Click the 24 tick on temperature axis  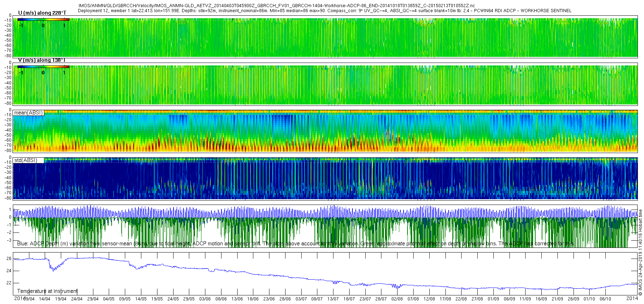point(9,271)
